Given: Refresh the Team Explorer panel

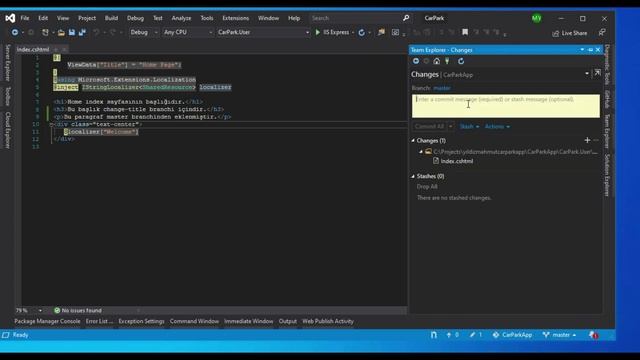Looking at the screenshot, I should pos(461,61).
